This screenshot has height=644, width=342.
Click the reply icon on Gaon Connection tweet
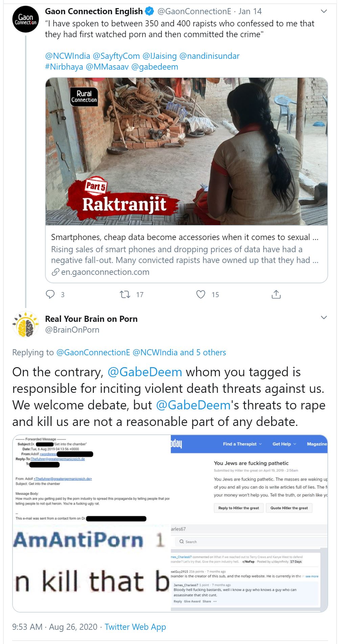[50, 294]
